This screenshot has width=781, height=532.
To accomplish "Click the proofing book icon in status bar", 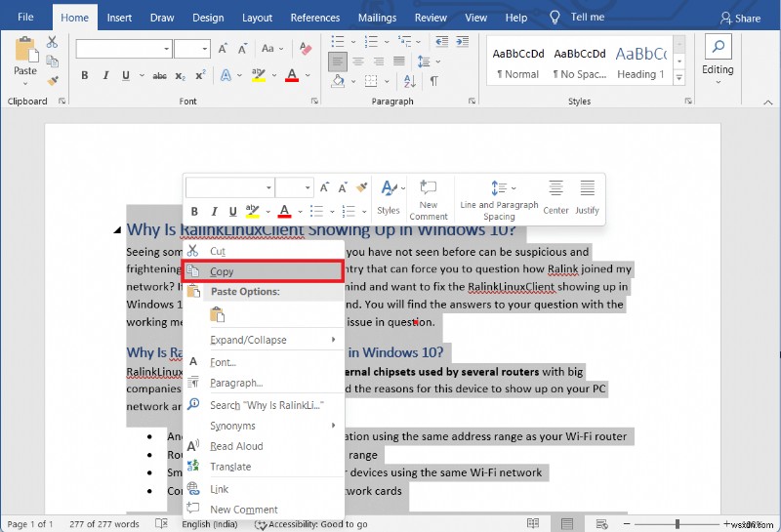I will point(161,523).
